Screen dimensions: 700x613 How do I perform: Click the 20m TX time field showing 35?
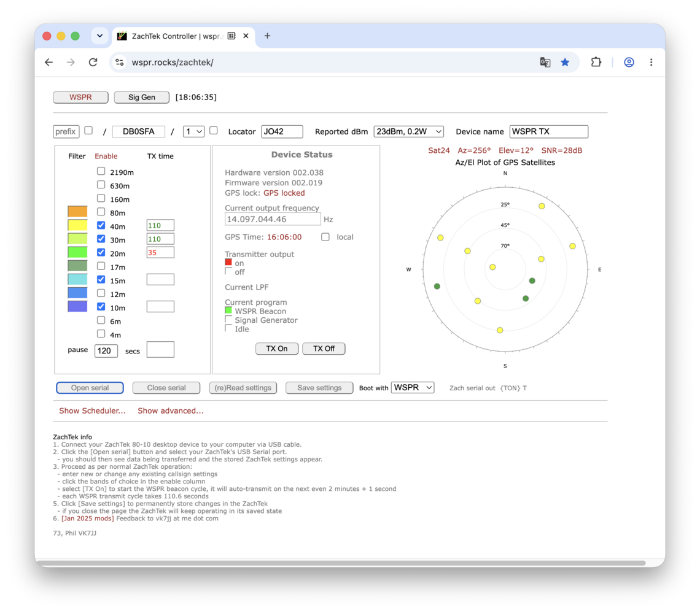coord(160,253)
